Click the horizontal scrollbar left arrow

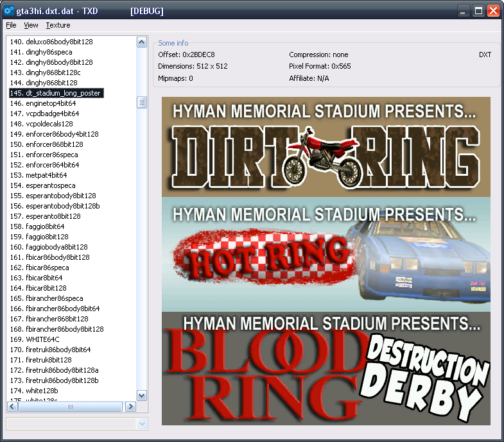[12, 407]
